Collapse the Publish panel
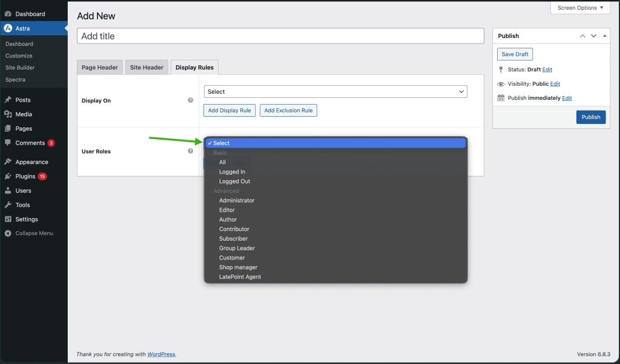The width and height of the screenshot is (620, 364). (604, 36)
